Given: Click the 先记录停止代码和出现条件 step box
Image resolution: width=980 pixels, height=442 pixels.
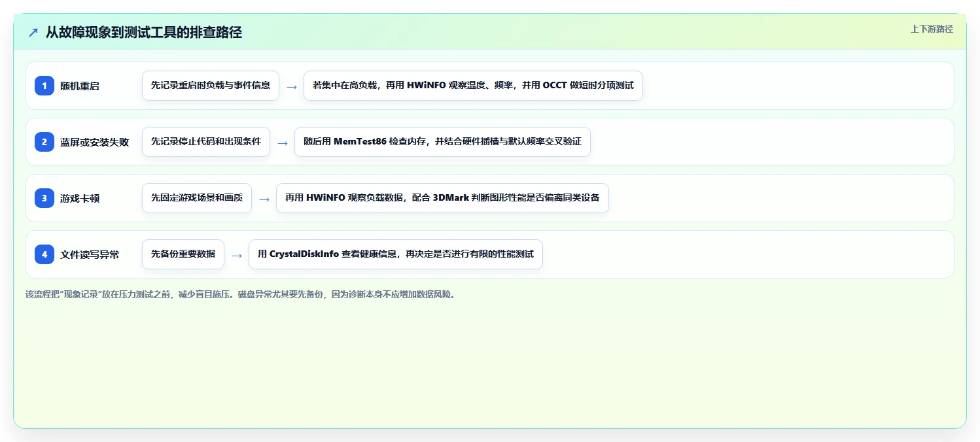Looking at the screenshot, I should coord(206,142).
